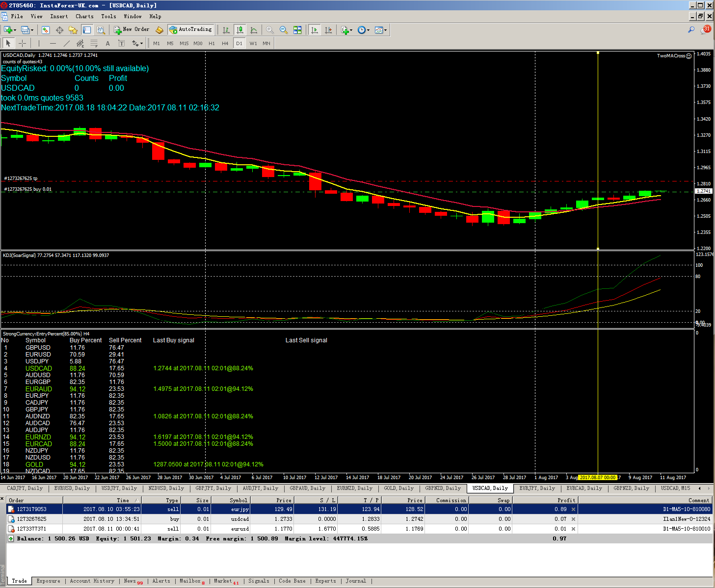Click the TwoMACross expert smiley icon

pyautogui.click(x=689, y=56)
